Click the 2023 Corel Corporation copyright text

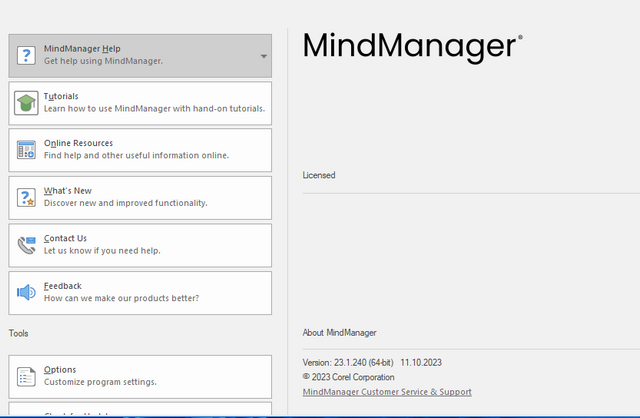[x=349, y=377]
